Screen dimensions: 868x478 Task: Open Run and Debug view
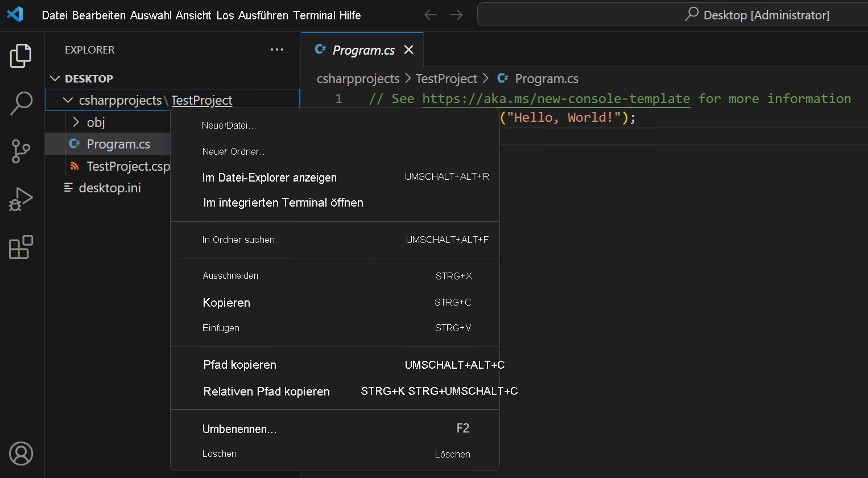click(x=21, y=199)
